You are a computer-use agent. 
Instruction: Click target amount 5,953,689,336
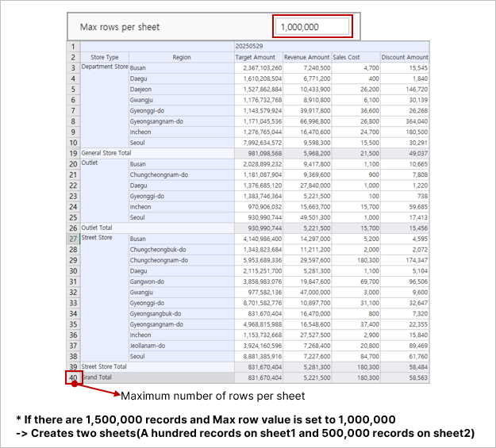(259, 260)
